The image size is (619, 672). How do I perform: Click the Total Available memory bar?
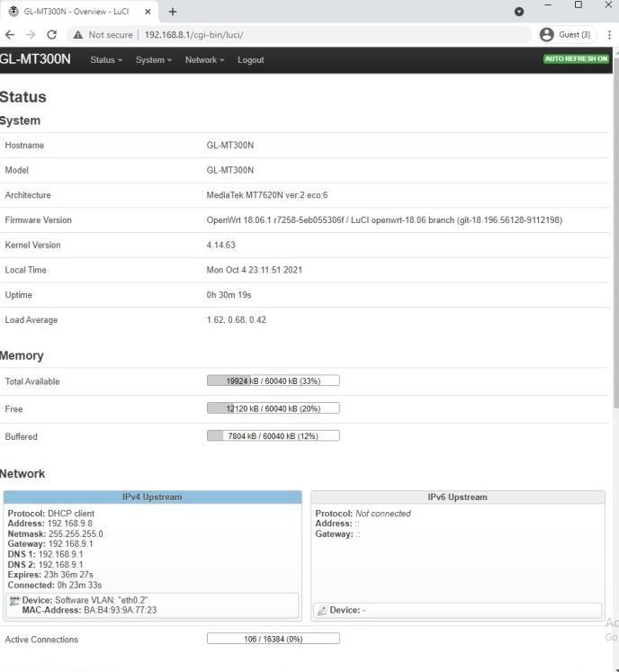click(273, 381)
